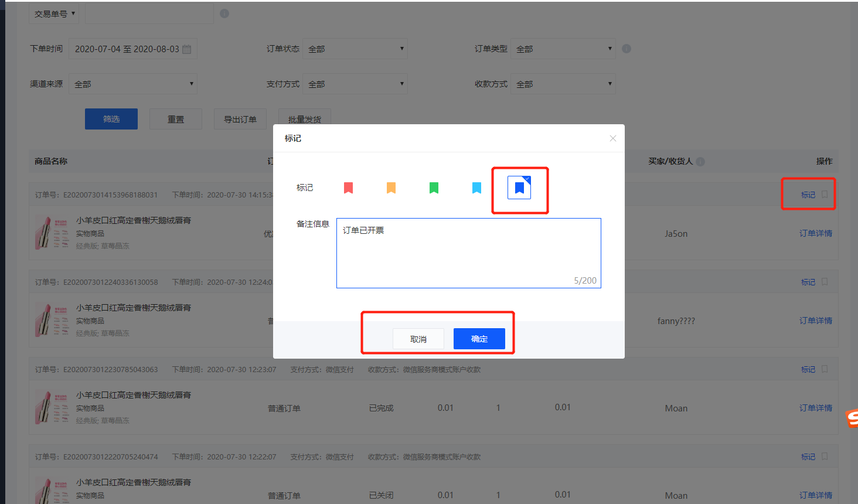Click 取消 to cancel the mark

point(418,339)
